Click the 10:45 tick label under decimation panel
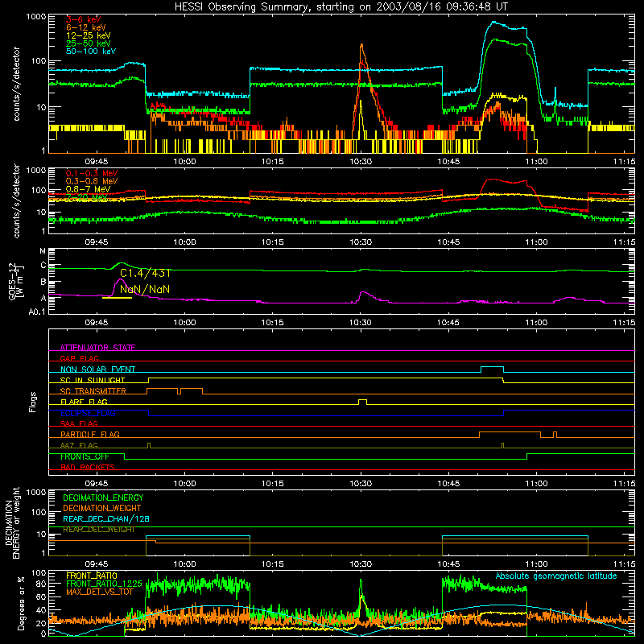 [x=448, y=564]
